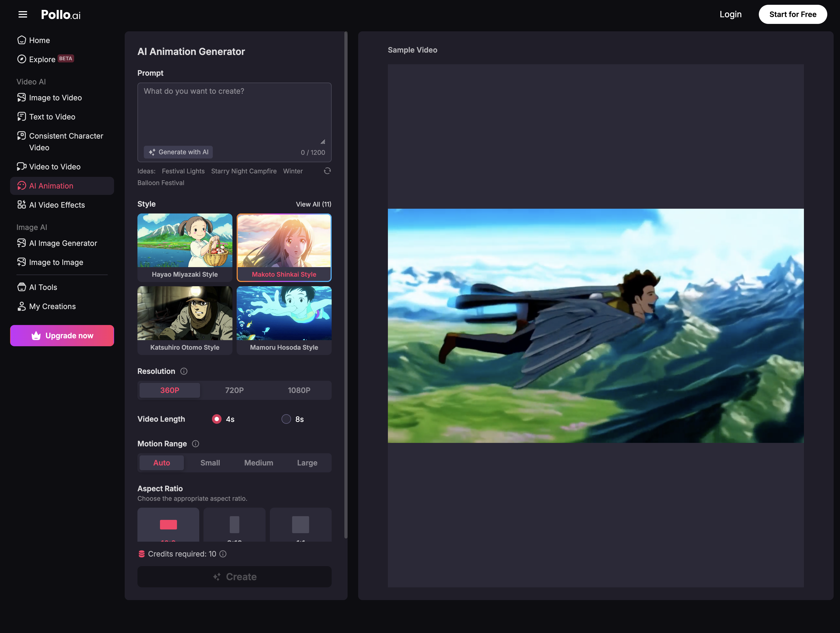Select the Katsuhiro Otomo Style thumbnail
This screenshot has height=633, width=840.
click(185, 320)
